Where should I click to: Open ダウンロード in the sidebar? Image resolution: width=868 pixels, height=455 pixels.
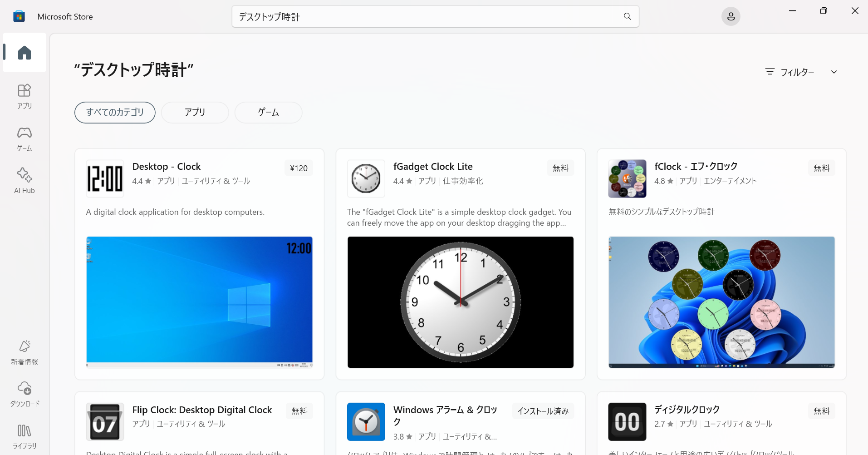tap(25, 394)
